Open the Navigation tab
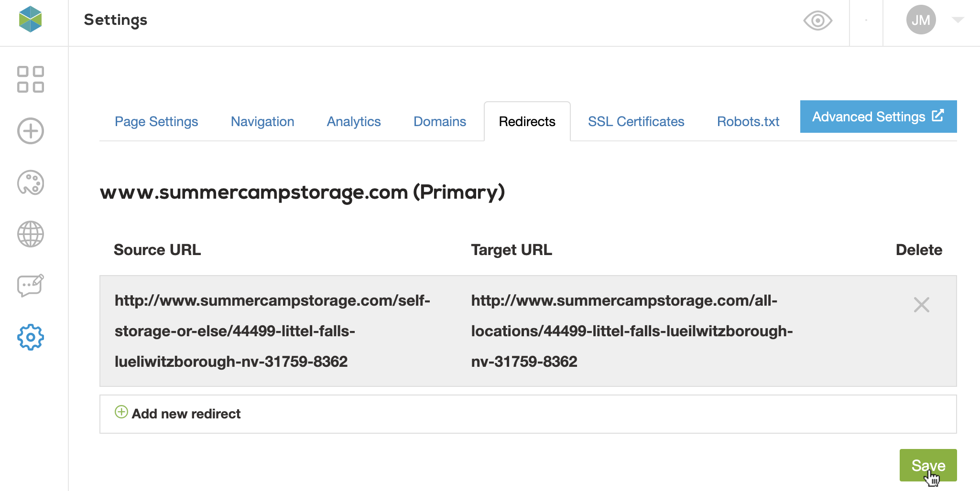 click(x=262, y=122)
